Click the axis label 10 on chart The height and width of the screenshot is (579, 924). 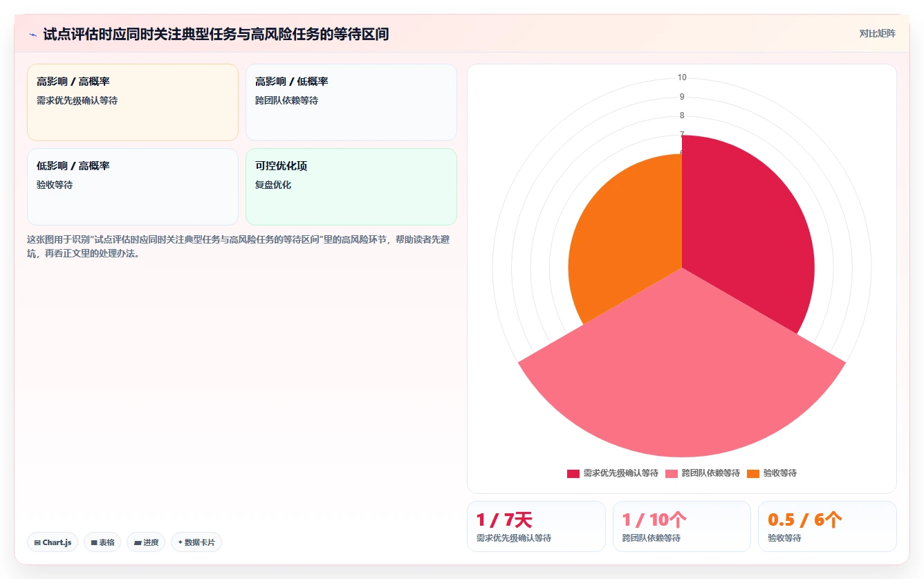click(682, 77)
